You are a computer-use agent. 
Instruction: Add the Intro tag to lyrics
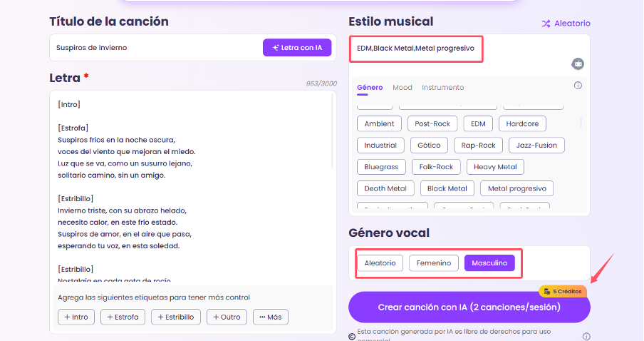(76, 317)
